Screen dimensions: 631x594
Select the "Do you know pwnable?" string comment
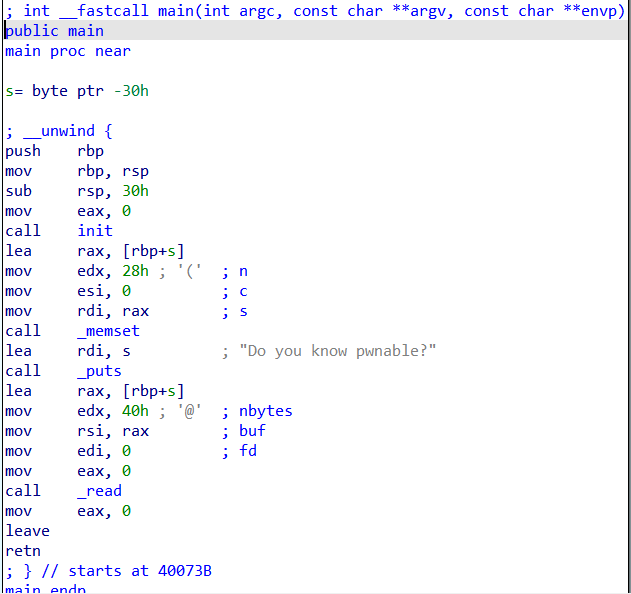338,351
